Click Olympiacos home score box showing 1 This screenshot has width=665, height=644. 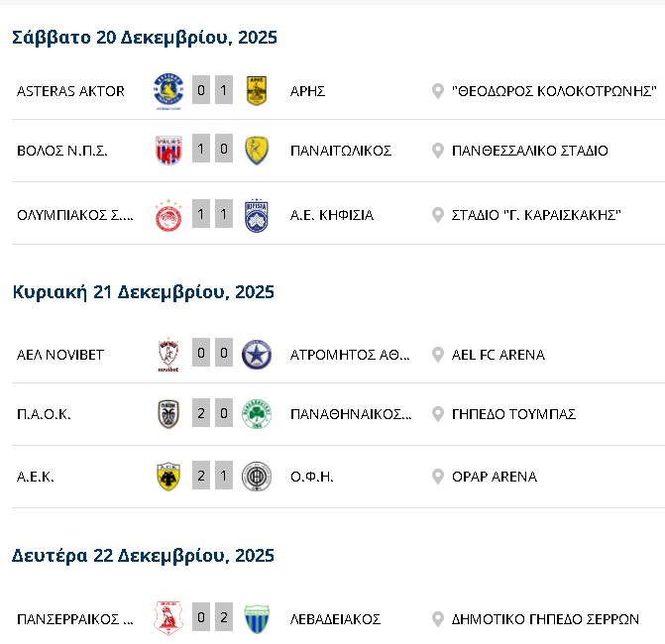pyautogui.click(x=201, y=215)
